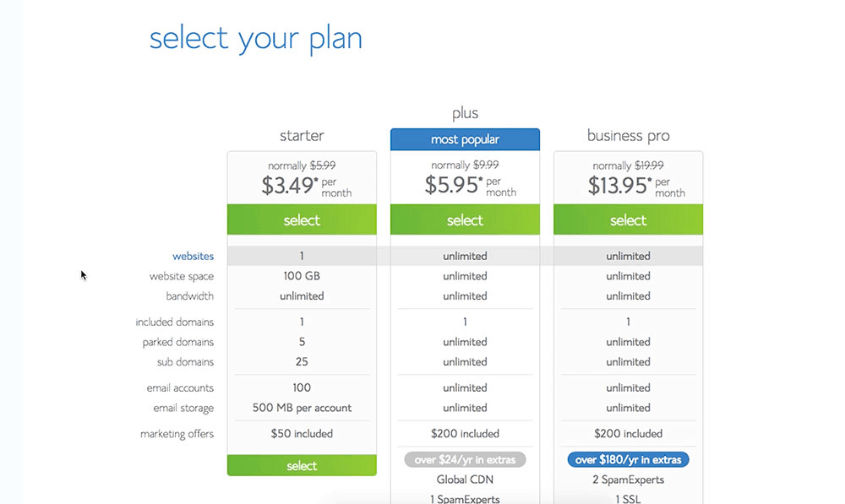Click the 'over $24/yr in extras' badge
The width and height of the screenshot is (845, 504).
pos(465,460)
